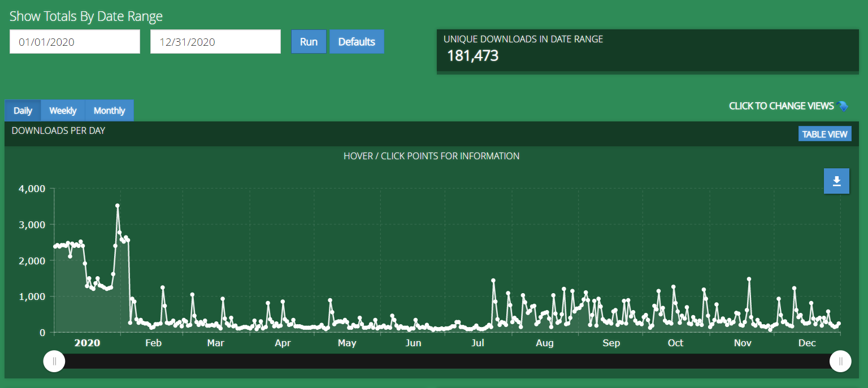
Task: Click the unique downloads total 181,473
Action: pyautogui.click(x=473, y=56)
